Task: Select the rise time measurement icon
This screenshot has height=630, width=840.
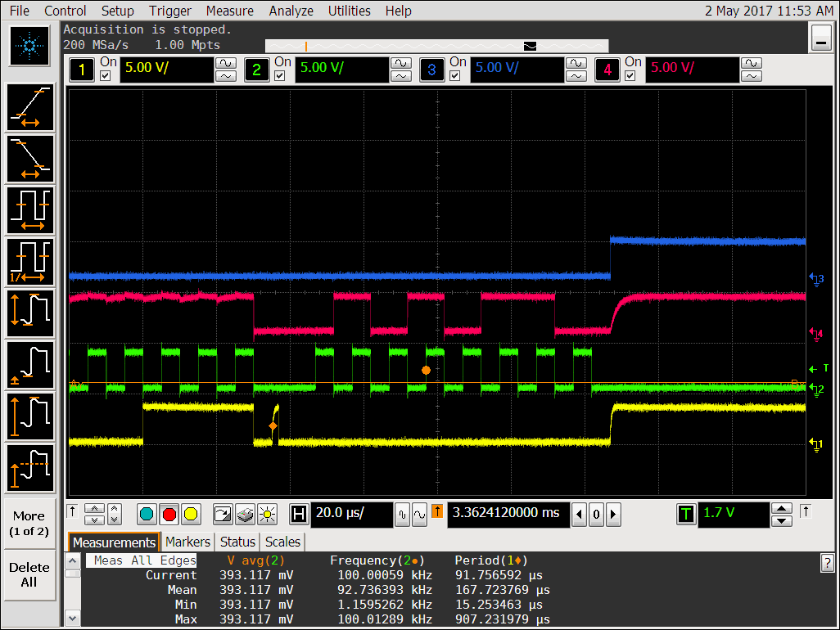Action: click(x=30, y=107)
